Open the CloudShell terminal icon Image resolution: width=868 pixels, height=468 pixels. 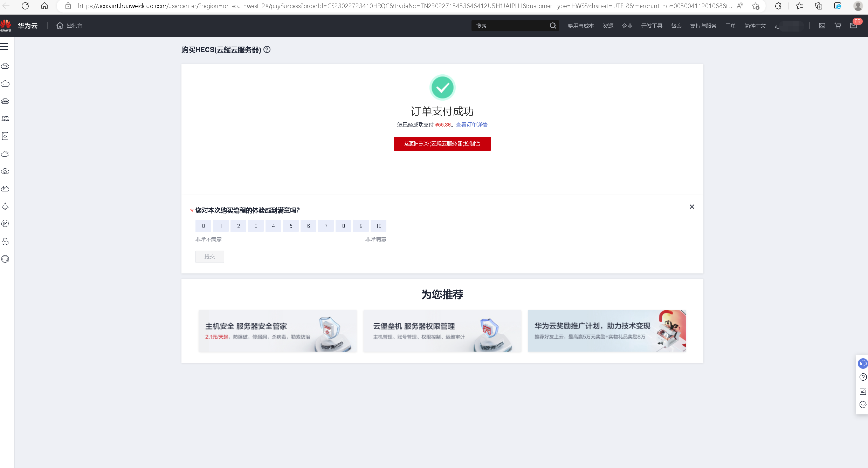[x=822, y=26]
